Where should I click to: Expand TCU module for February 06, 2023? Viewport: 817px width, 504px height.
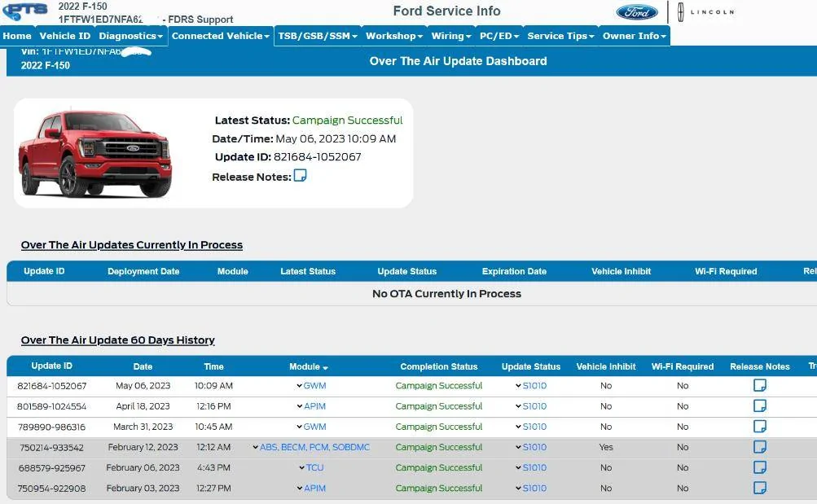tap(311, 467)
